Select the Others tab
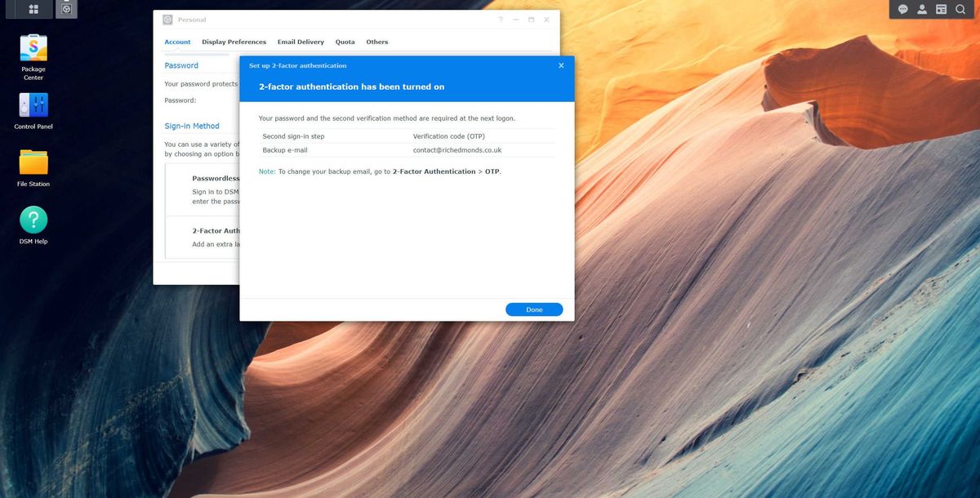980x498 pixels. click(x=376, y=42)
